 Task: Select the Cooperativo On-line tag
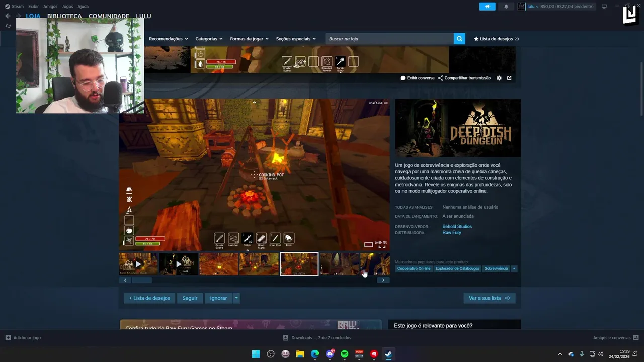pos(414,268)
